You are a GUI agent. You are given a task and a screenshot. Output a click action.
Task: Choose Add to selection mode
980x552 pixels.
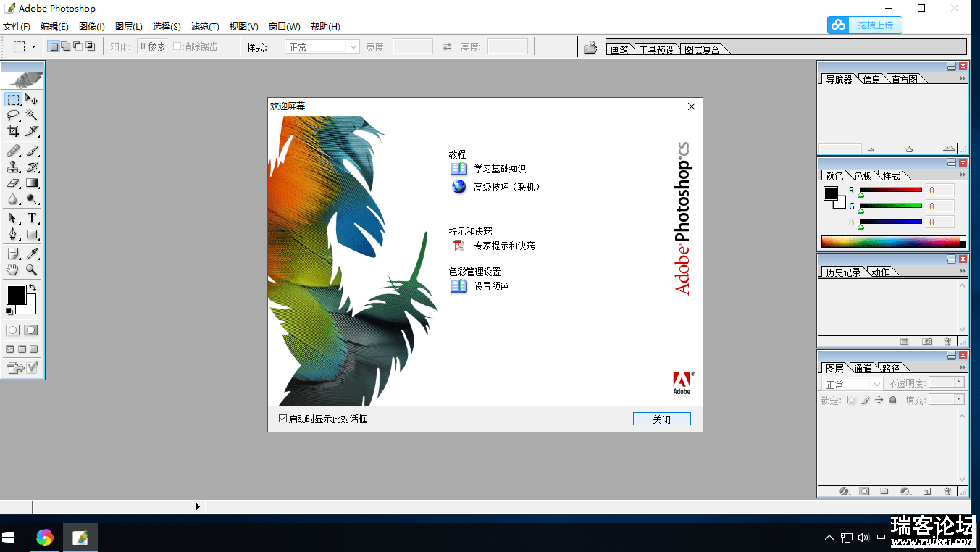65,47
